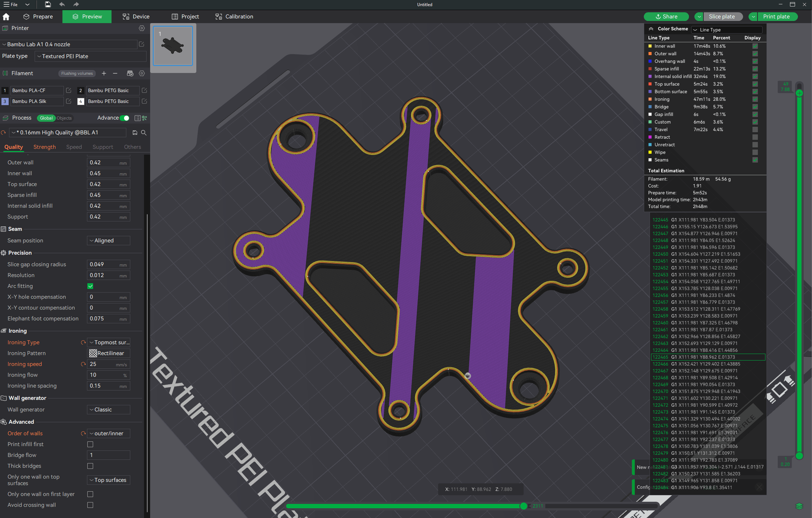This screenshot has height=518, width=812.
Task: Click the save file icon in title bar
Action: (x=48, y=4)
